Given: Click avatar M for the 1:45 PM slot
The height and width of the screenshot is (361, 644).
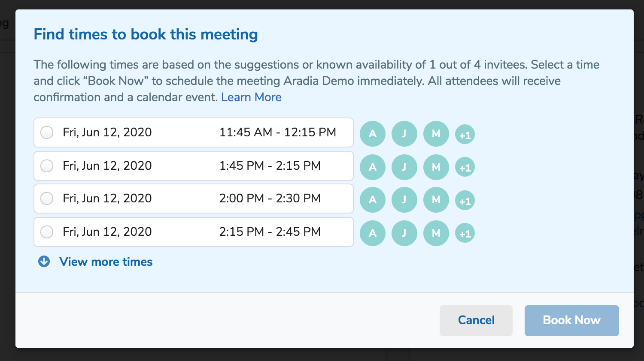Looking at the screenshot, I should pos(436,167).
